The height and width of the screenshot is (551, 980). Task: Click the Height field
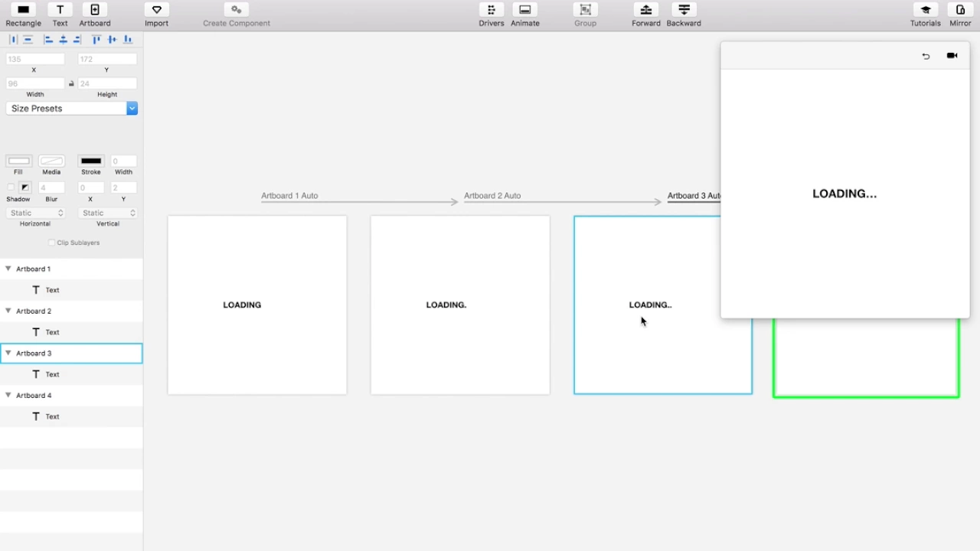coord(107,83)
